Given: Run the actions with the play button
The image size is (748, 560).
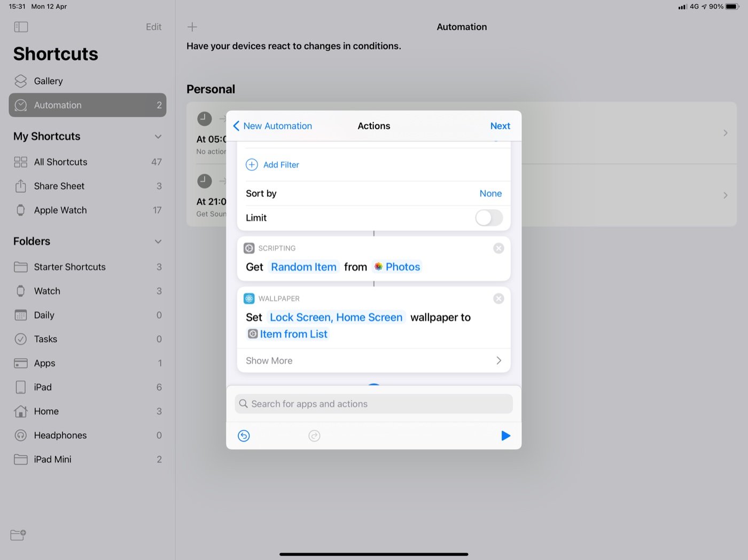Looking at the screenshot, I should [505, 436].
